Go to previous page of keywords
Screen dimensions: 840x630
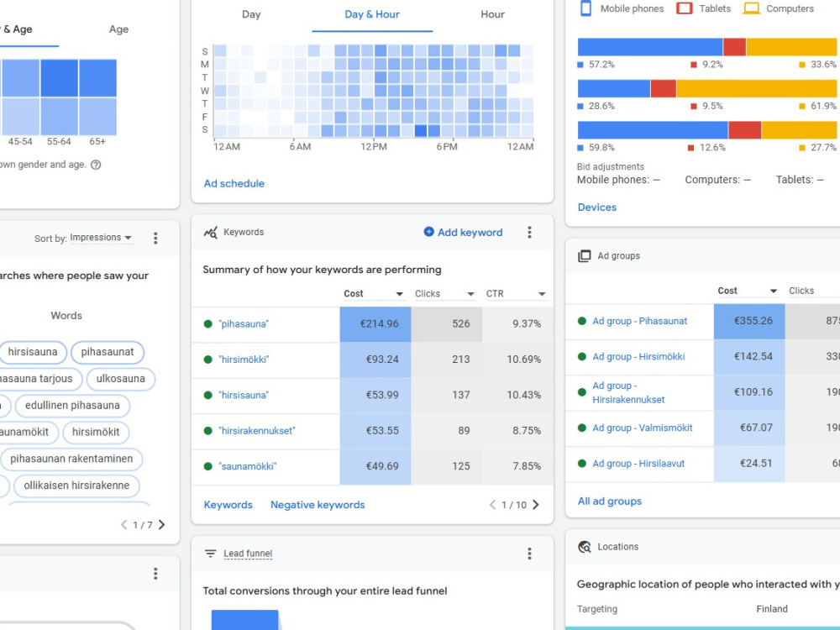492,505
